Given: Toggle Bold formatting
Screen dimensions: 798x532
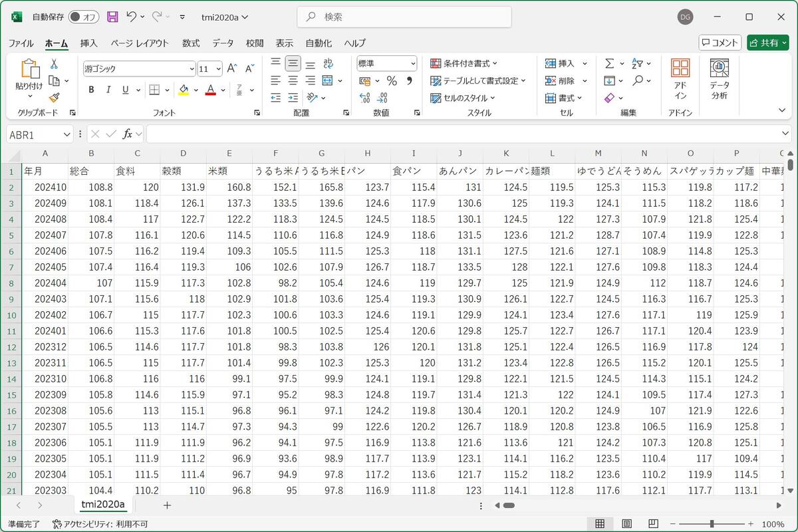Looking at the screenshot, I should tap(91, 90).
